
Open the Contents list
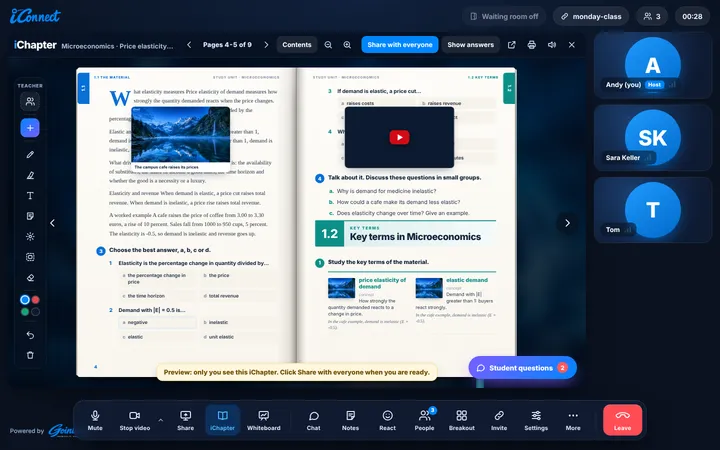(297, 45)
